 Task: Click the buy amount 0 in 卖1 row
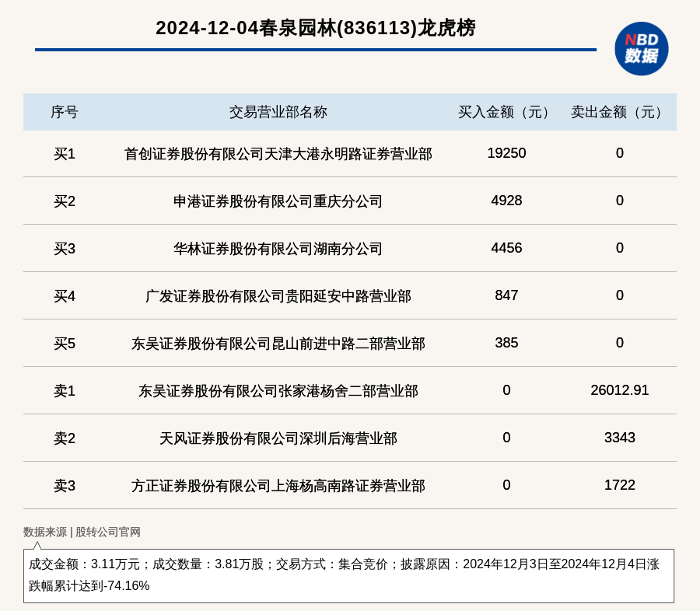coord(506,390)
